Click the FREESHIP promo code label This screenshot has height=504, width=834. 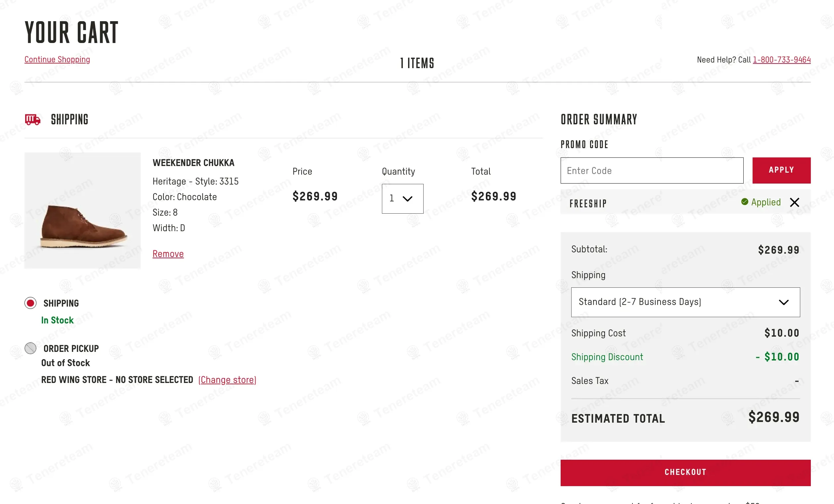[x=588, y=204]
